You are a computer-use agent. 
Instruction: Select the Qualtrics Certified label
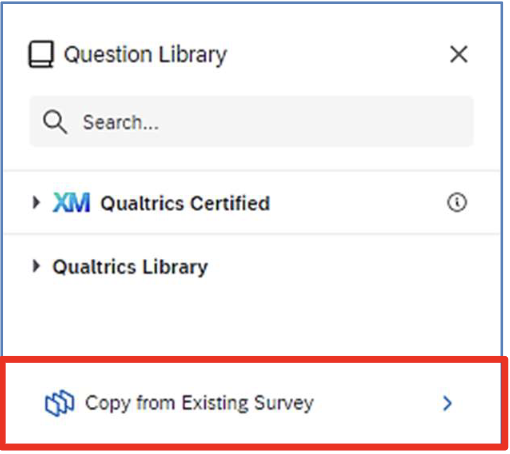(x=185, y=203)
